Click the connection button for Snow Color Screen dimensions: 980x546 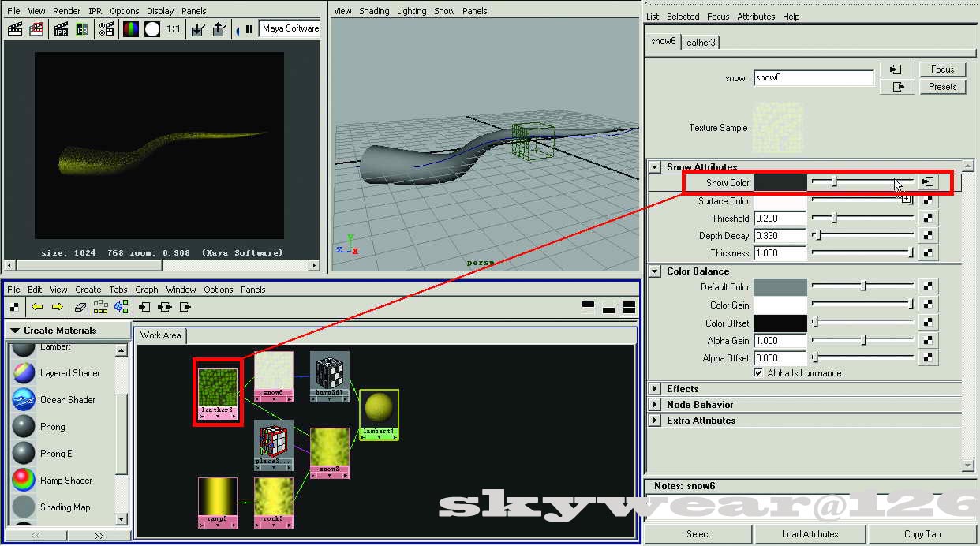tap(928, 182)
